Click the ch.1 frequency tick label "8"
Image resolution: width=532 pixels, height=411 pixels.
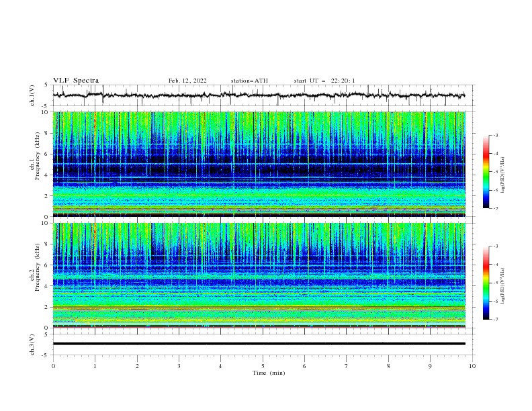47,133
